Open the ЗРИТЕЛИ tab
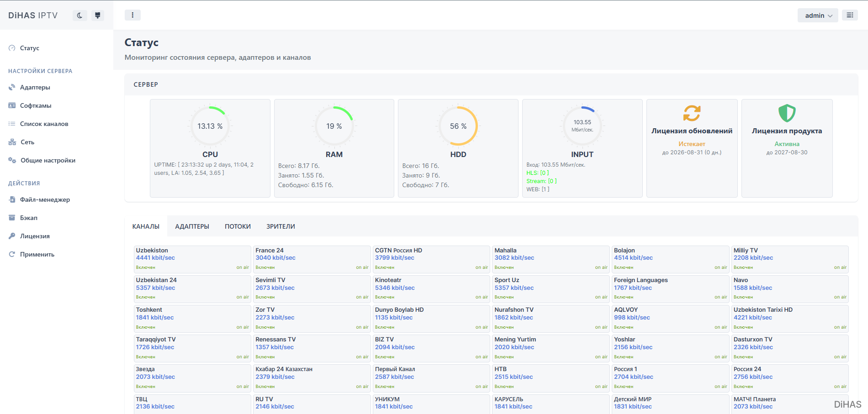 (281, 226)
